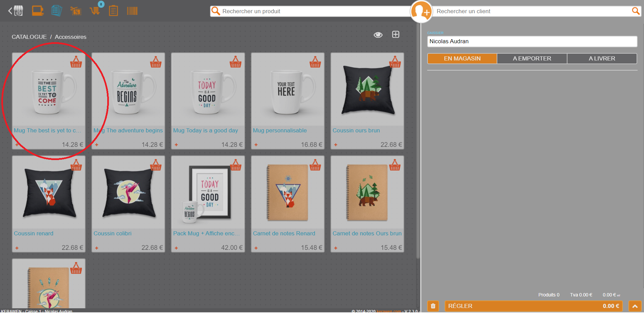Click Produits 0 in the cart summary

tap(549, 295)
